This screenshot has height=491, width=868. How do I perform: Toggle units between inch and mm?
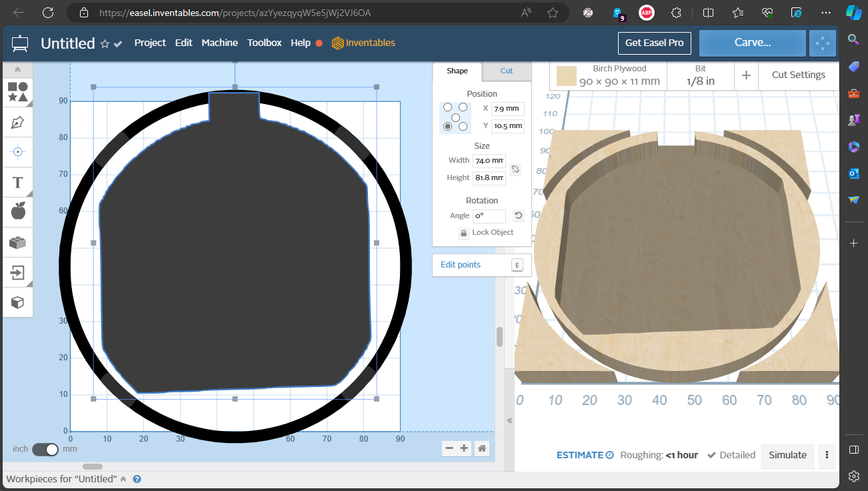tap(45, 449)
